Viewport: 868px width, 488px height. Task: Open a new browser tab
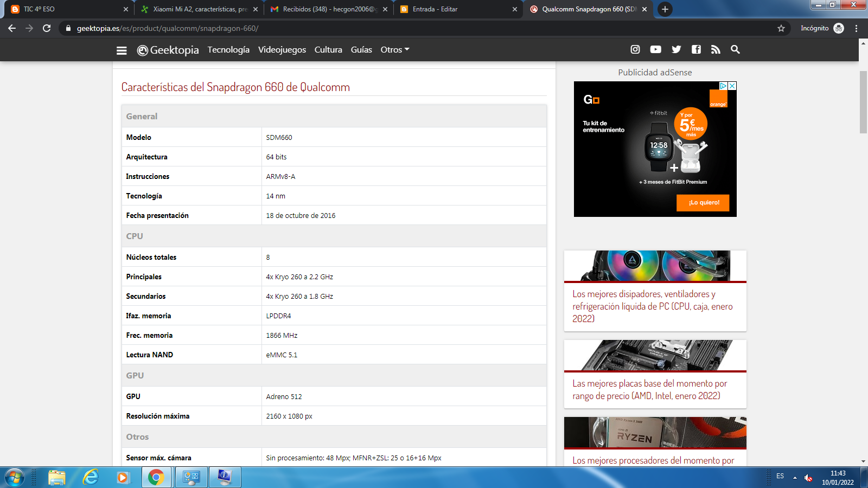coord(665,9)
